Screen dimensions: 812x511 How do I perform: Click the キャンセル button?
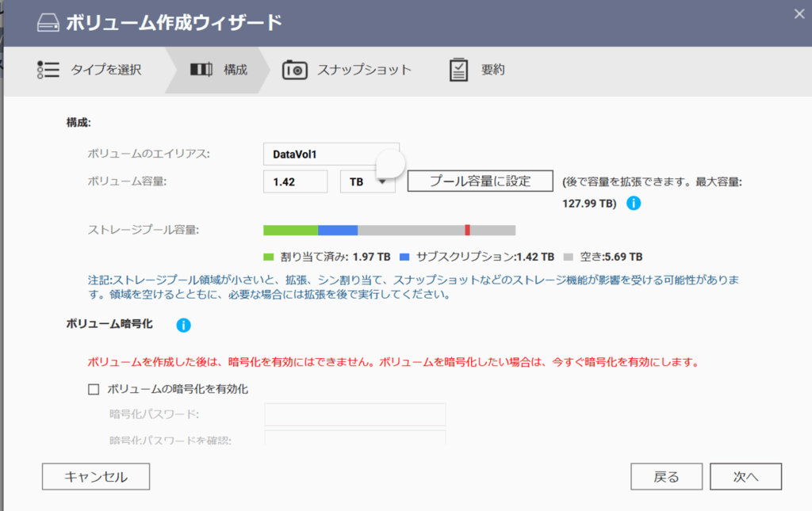[96, 476]
